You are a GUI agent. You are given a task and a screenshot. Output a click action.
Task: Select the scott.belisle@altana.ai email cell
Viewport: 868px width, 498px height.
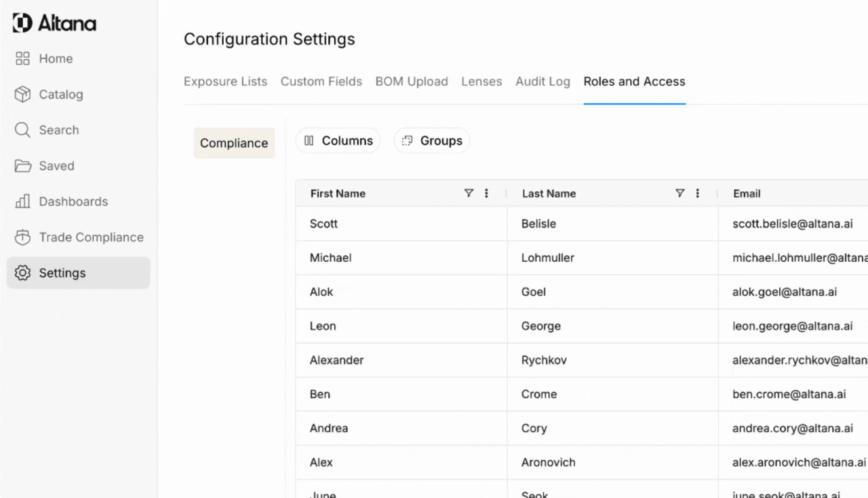point(792,224)
